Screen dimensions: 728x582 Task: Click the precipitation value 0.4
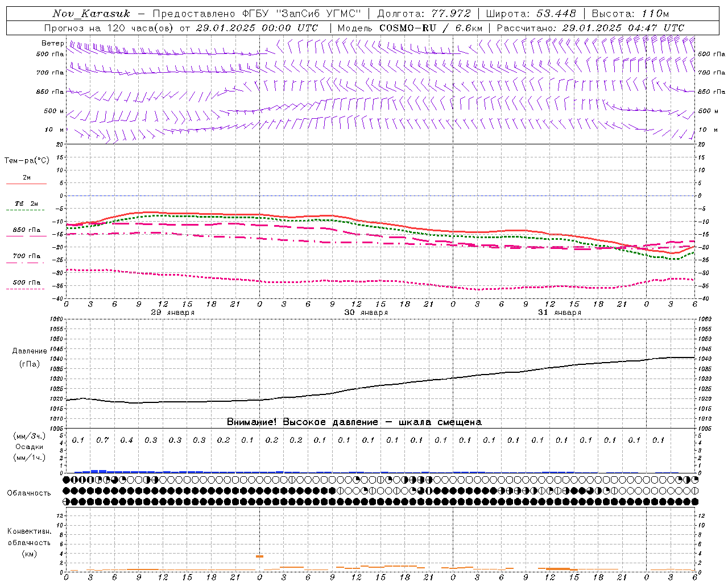click(126, 440)
